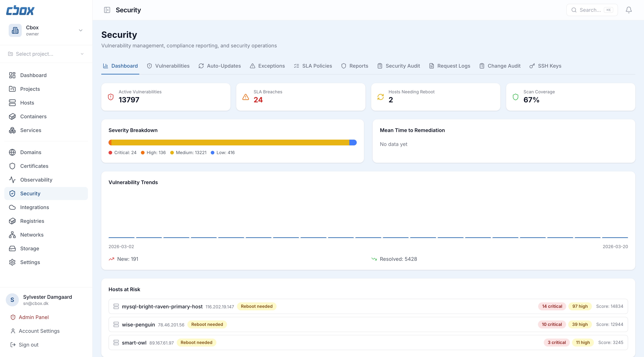Collapse the page header with the sidebar toggle

[107, 10]
